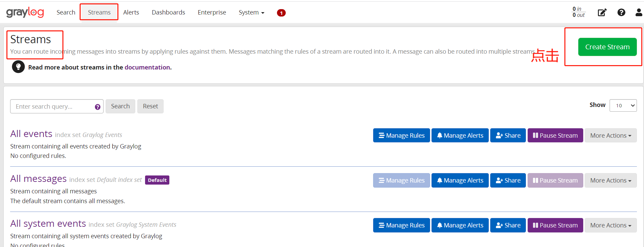The height and width of the screenshot is (247, 644).
Task: Click Manage Alerts for All events
Action: tap(460, 135)
